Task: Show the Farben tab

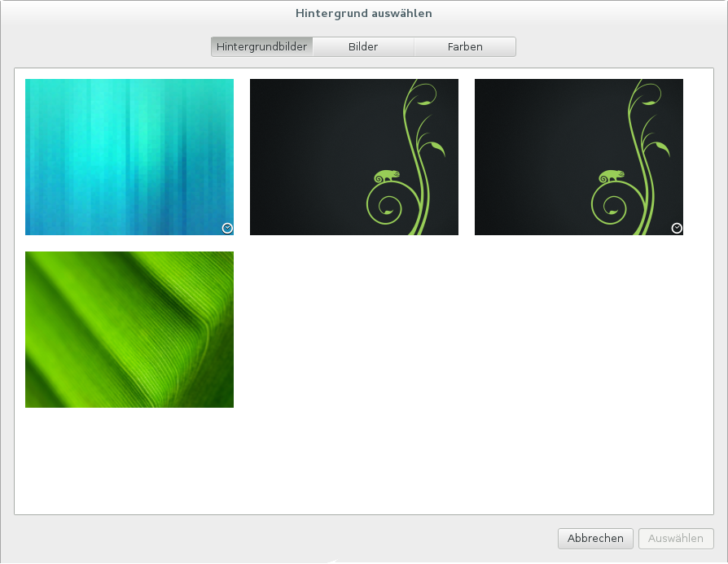Action: tap(465, 47)
